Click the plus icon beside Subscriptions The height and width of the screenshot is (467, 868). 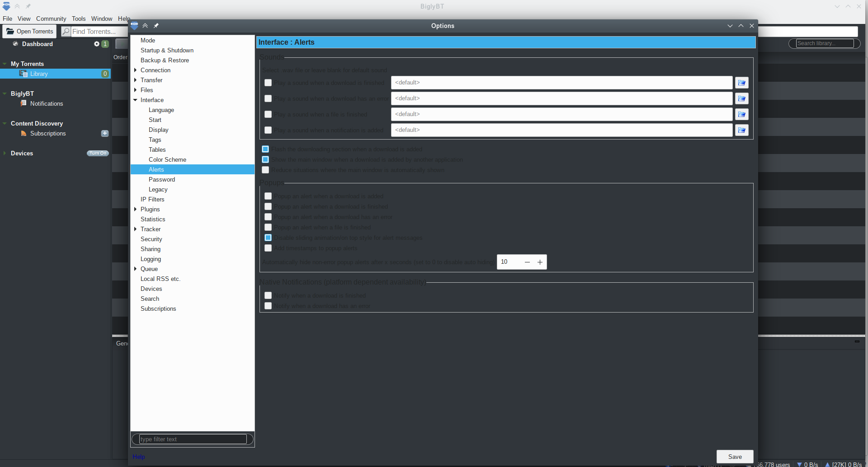coord(104,133)
